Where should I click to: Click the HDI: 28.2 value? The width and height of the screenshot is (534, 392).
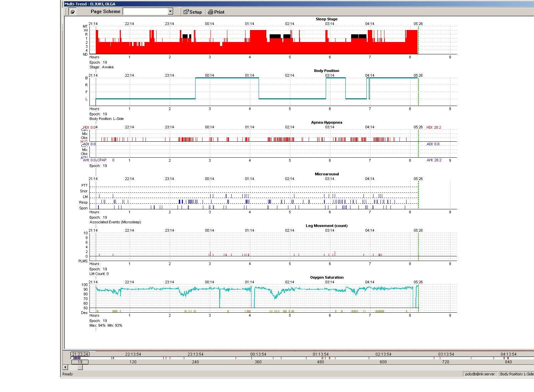click(434, 127)
